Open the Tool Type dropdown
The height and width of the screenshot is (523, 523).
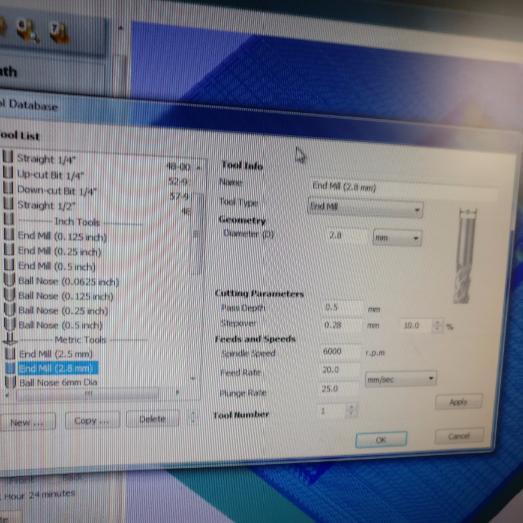pos(365,208)
